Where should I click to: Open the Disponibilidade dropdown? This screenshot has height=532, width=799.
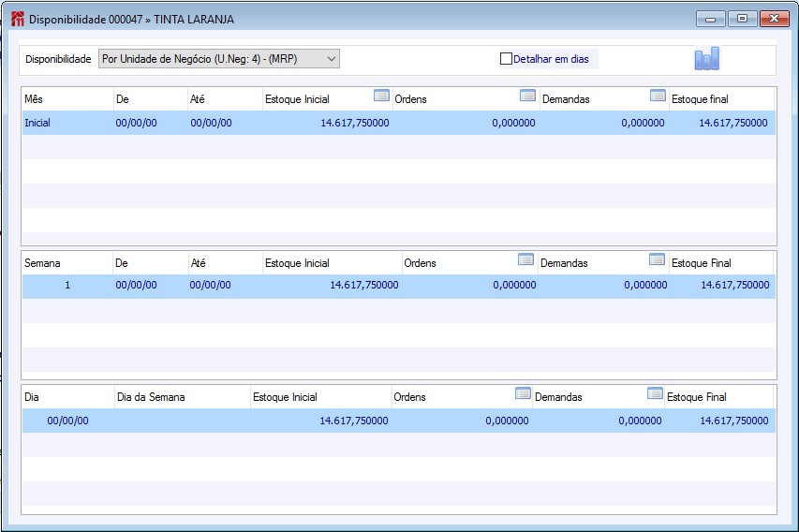coord(218,59)
